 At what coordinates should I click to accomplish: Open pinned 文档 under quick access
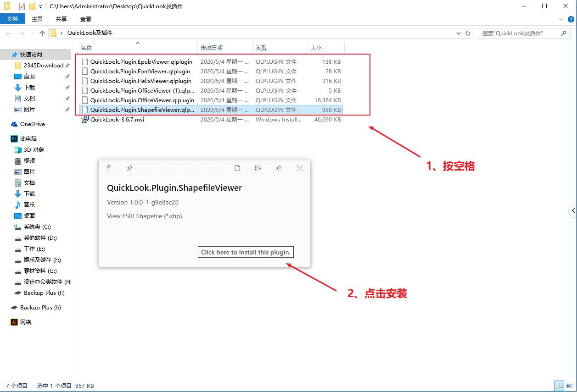pos(29,98)
